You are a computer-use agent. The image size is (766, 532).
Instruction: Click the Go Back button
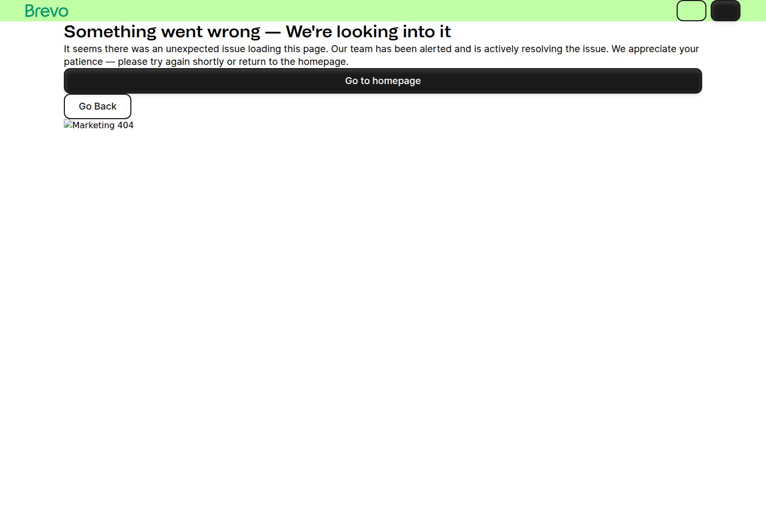point(97,106)
